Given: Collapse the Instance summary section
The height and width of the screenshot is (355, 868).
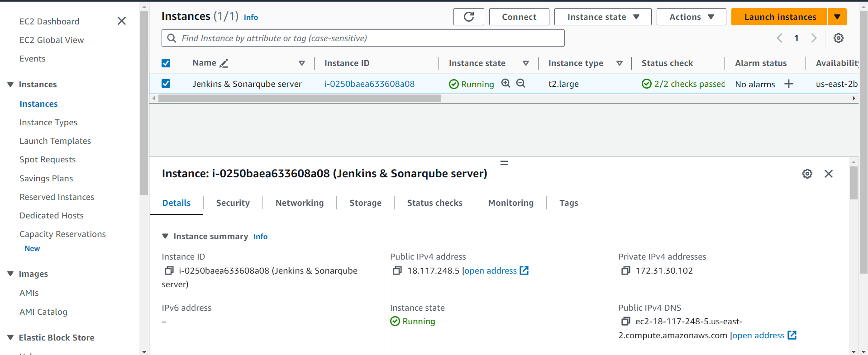Looking at the screenshot, I should point(165,236).
